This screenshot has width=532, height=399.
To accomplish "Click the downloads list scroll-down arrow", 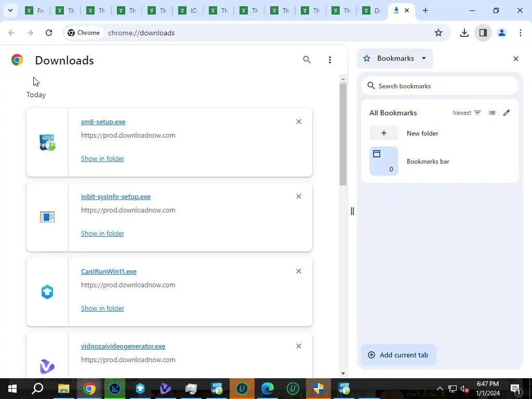I will [343, 374].
